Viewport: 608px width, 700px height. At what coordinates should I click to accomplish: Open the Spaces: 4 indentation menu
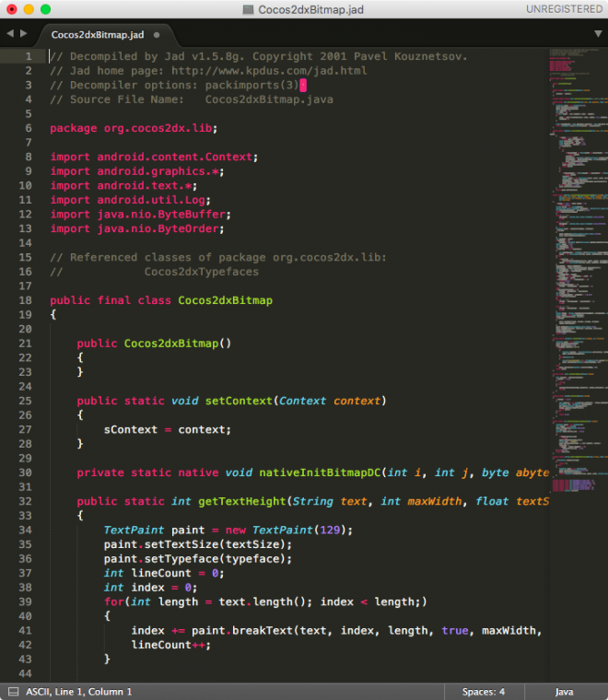tap(483, 692)
